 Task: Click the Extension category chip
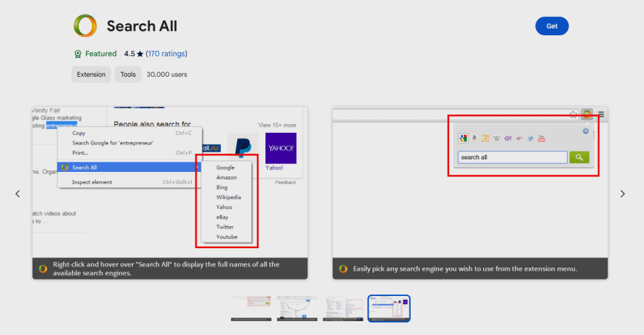point(91,74)
